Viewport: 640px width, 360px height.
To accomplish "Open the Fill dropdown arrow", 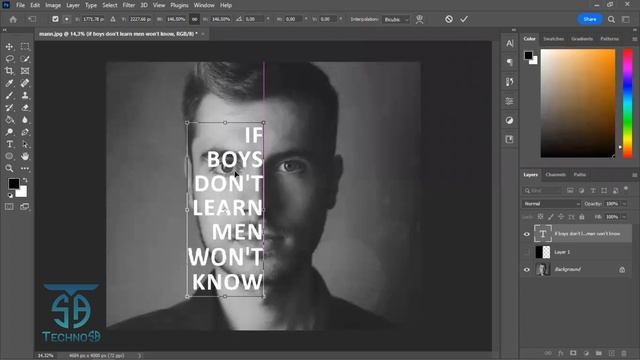I will click(625, 217).
